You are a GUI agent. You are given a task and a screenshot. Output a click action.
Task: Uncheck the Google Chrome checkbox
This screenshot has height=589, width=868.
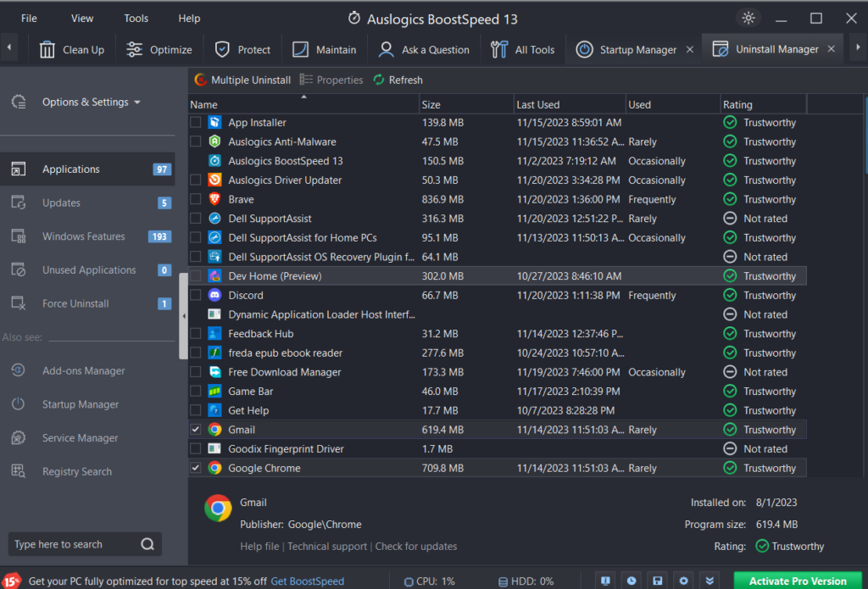point(196,468)
